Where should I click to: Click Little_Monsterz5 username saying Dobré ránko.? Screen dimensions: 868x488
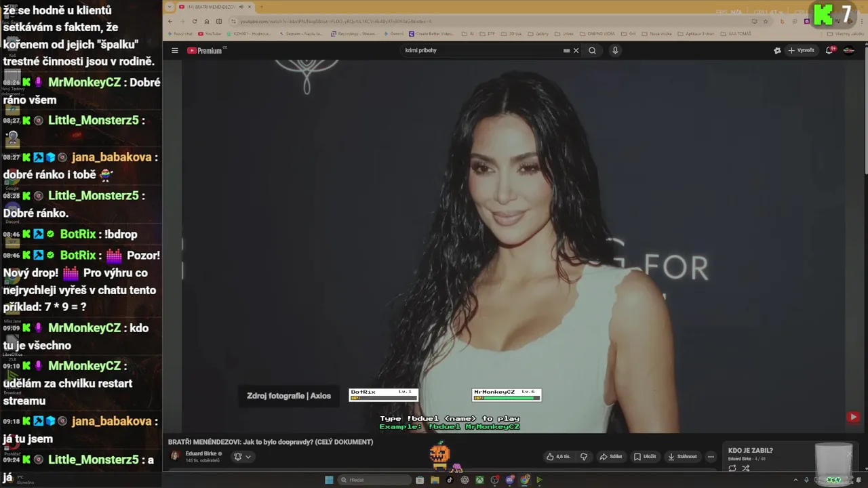[x=94, y=195]
